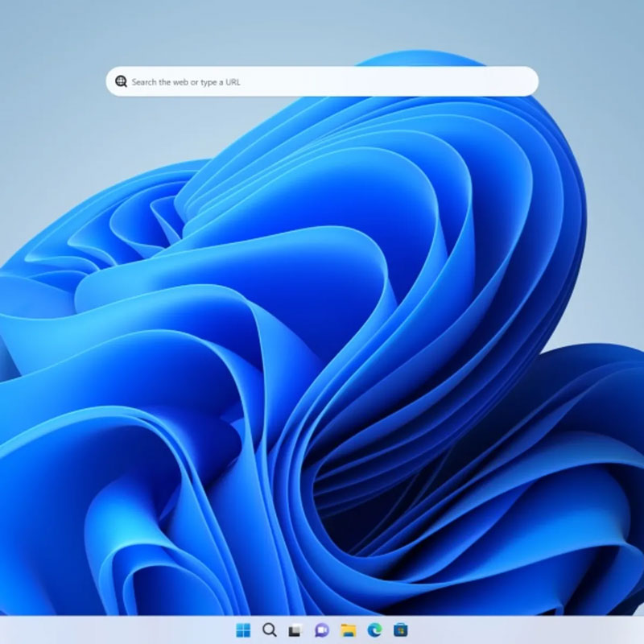The image size is (644, 644).
Task: Open the Windows Start menu
Action: pos(243,630)
